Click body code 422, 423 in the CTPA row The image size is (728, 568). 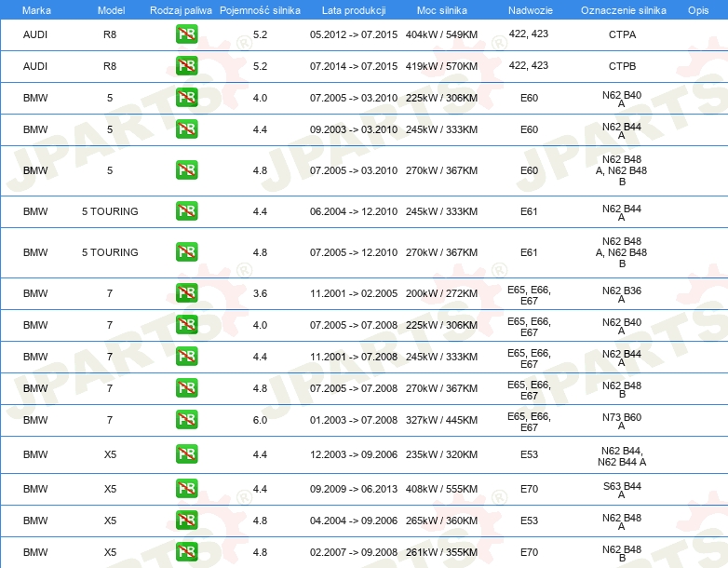click(x=529, y=34)
